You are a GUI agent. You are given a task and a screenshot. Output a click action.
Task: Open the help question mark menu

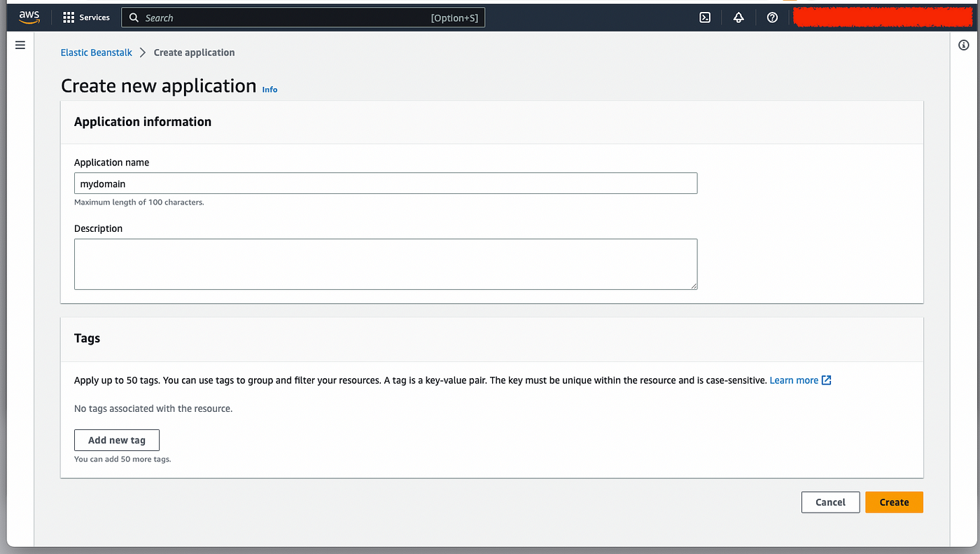click(x=772, y=18)
